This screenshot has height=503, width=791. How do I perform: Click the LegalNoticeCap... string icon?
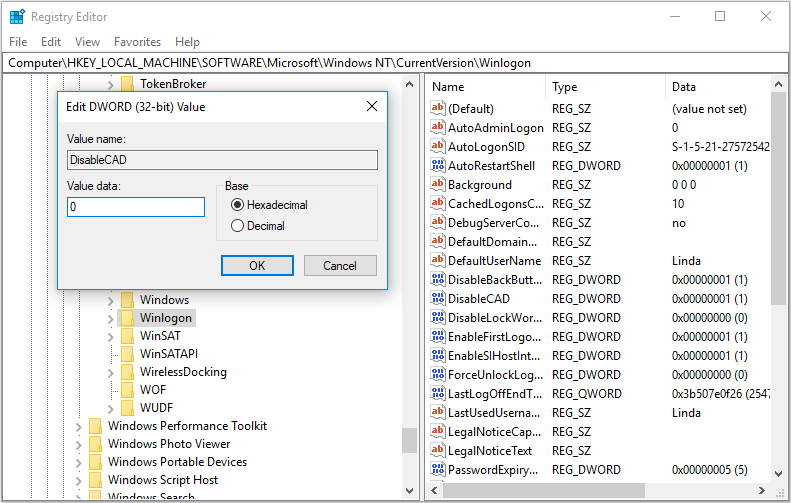click(x=437, y=431)
